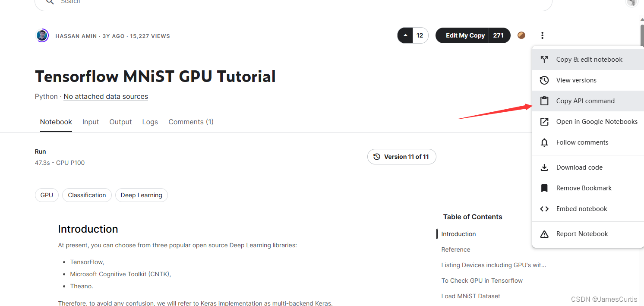Image resolution: width=644 pixels, height=306 pixels.
Task: Click the 47.3s - GPU P100 run info
Action: point(60,163)
